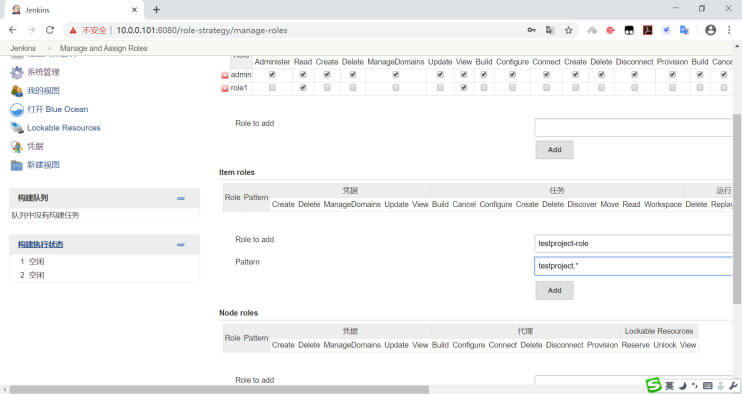Delete the role1 role with red icon

click(225, 88)
